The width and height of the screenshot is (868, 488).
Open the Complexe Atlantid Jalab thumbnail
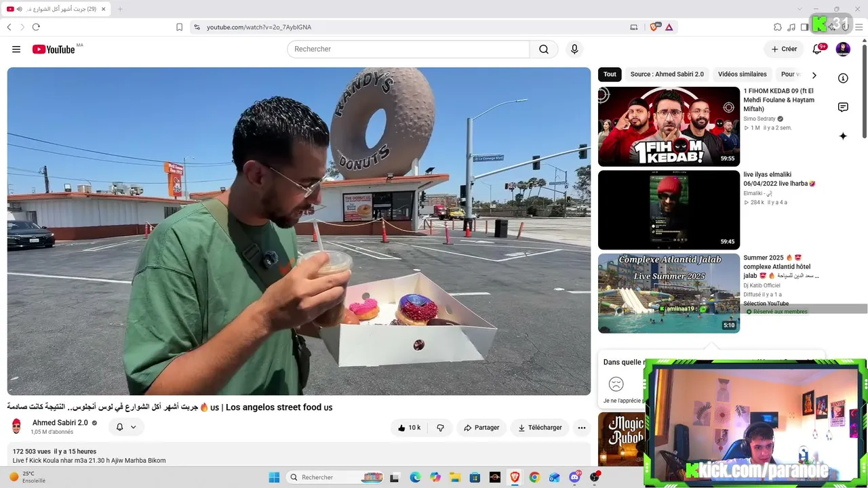click(669, 293)
